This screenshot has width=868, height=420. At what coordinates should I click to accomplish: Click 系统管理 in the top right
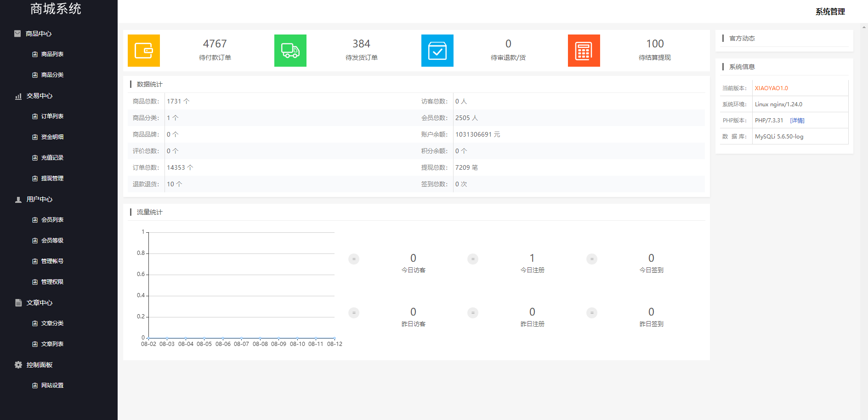pyautogui.click(x=830, y=12)
